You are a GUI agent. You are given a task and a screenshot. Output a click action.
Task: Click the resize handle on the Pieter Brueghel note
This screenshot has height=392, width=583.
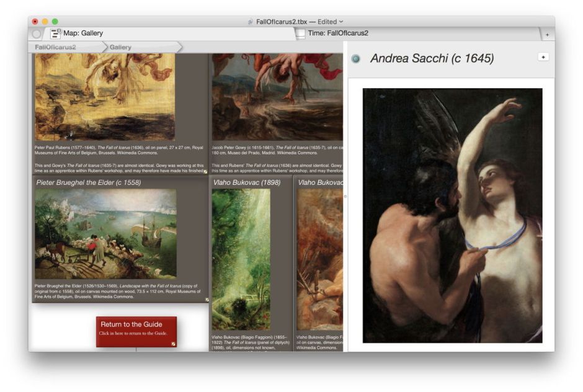pos(207,300)
